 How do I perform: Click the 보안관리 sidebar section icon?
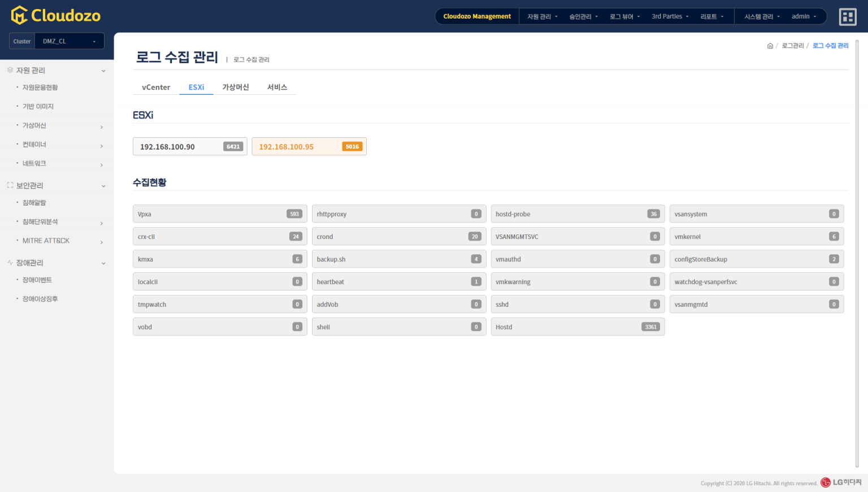[10, 185]
